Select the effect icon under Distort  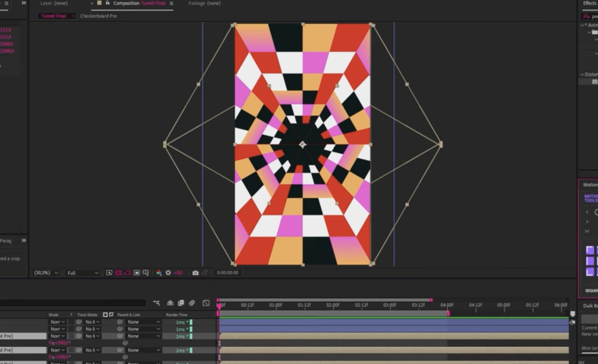[594, 82]
